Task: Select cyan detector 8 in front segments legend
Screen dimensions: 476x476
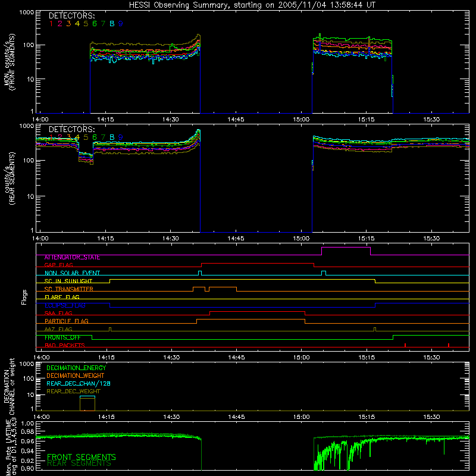Action: (x=112, y=24)
